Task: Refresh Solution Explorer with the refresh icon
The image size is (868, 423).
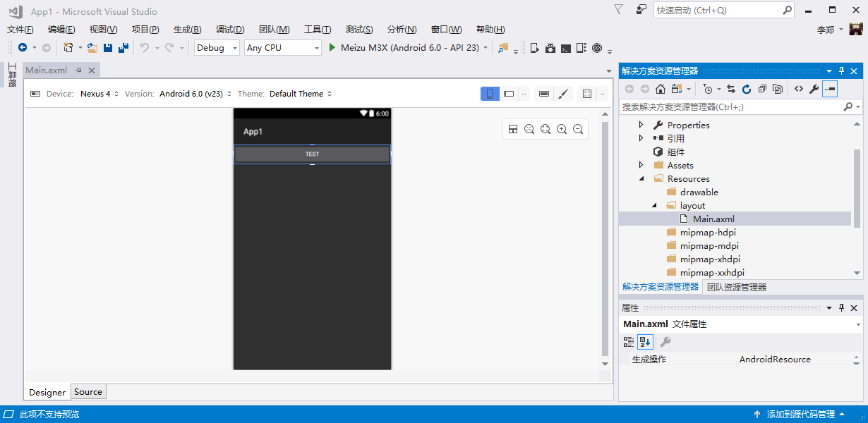Action: (747, 89)
